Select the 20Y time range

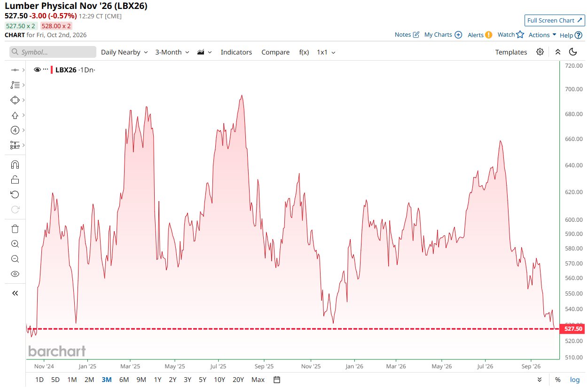[x=238, y=380]
